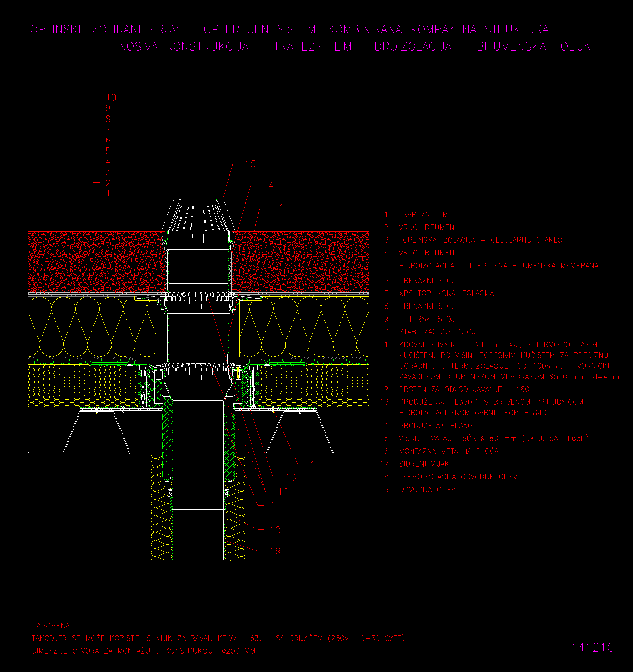Click callout number 14 in drawing

(x=268, y=185)
